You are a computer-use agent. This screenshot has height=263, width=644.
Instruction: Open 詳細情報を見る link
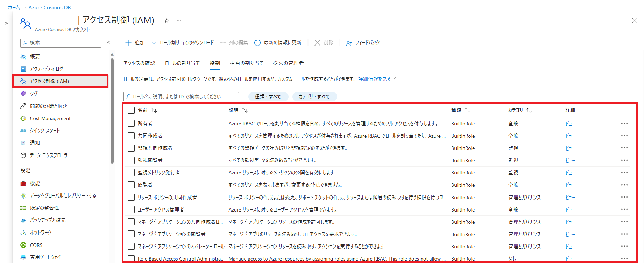[377, 79]
